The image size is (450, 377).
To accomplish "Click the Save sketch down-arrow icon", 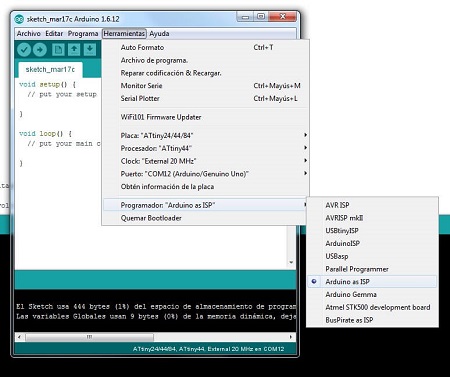I will coord(90,50).
